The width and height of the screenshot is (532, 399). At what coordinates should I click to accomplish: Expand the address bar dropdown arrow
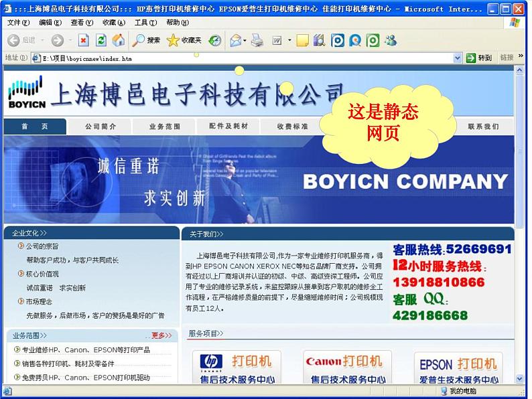click(458, 58)
